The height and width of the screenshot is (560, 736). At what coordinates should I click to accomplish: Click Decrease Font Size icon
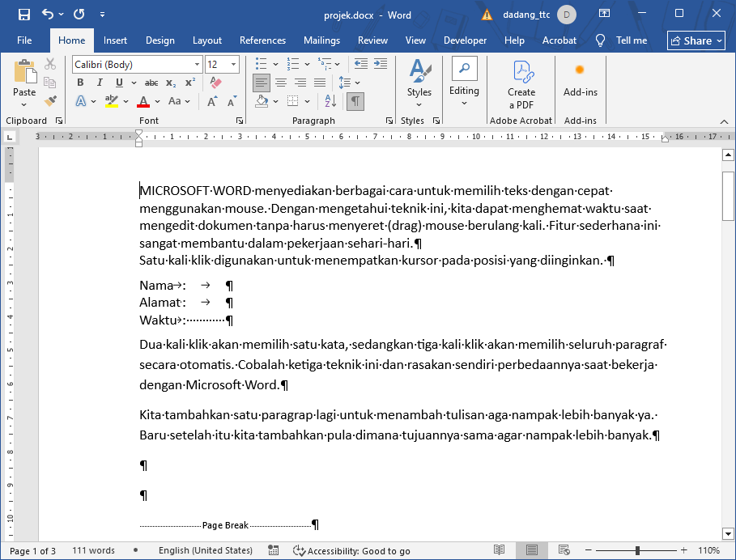pos(232,101)
